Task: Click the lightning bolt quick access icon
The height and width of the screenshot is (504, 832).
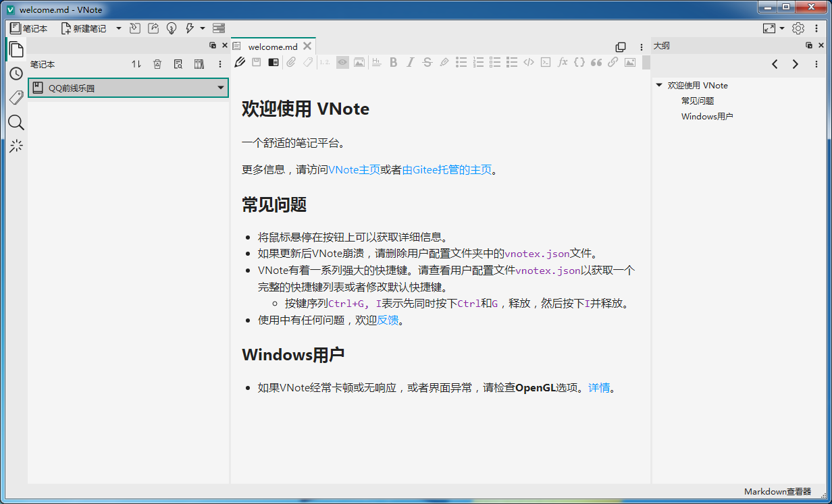Action: (190, 28)
